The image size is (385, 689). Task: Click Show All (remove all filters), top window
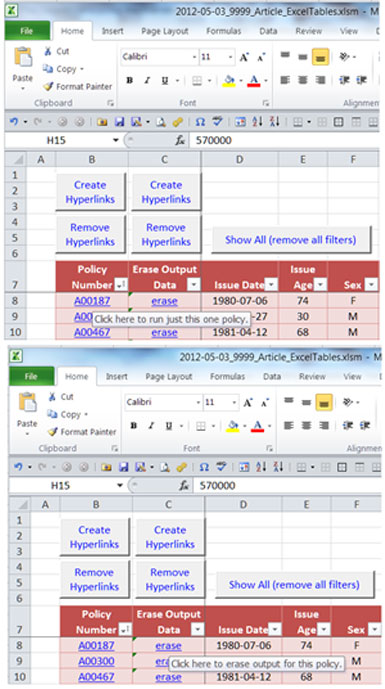click(291, 240)
